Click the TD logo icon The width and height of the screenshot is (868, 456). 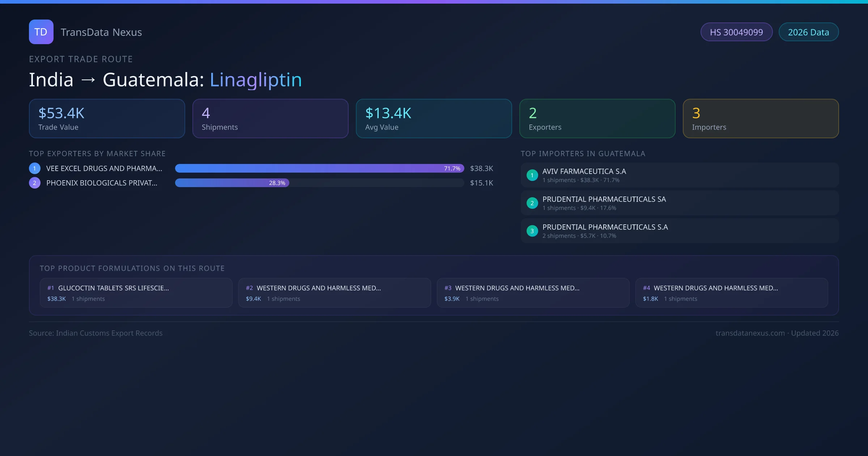(x=41, y=32)
